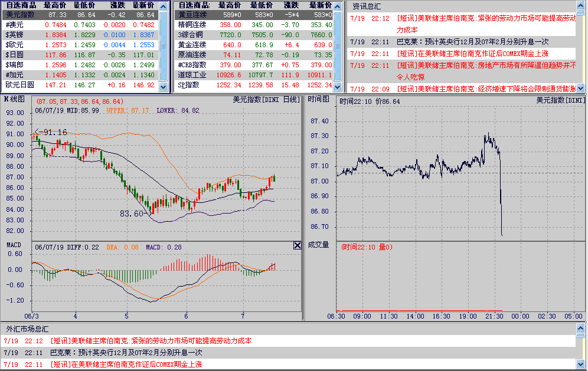Click the commodities watchlist scrollbar thumb
This screenshot has width=588, height=371.
(x=338, y=46)
